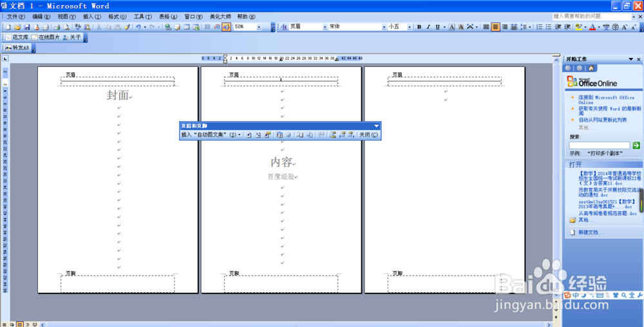Toggle Bold formatting
This screenshot has width=644, height=327.
point(419,27)
